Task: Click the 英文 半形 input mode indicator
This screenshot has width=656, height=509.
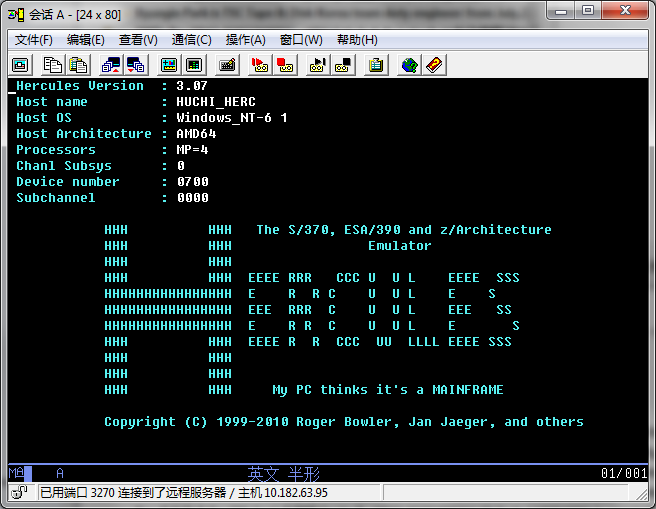Action: pos(284,474)
